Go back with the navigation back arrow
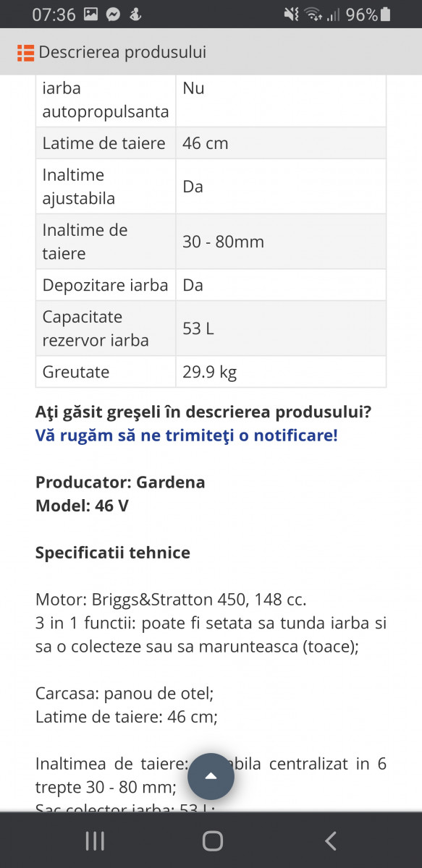 pyautogui.click(x=330, y=841)
